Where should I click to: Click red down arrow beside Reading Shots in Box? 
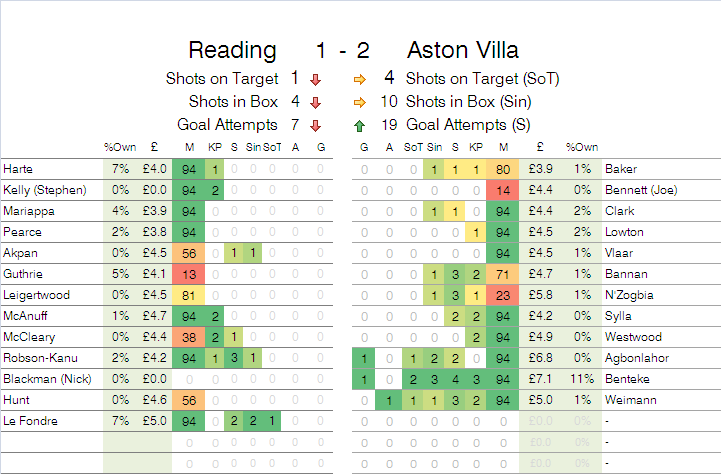pyautogui.click(x=315, y=102)
